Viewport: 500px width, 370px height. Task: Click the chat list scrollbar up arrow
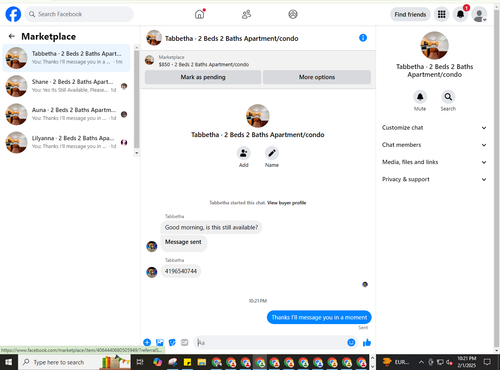click(x=136, y=48)
